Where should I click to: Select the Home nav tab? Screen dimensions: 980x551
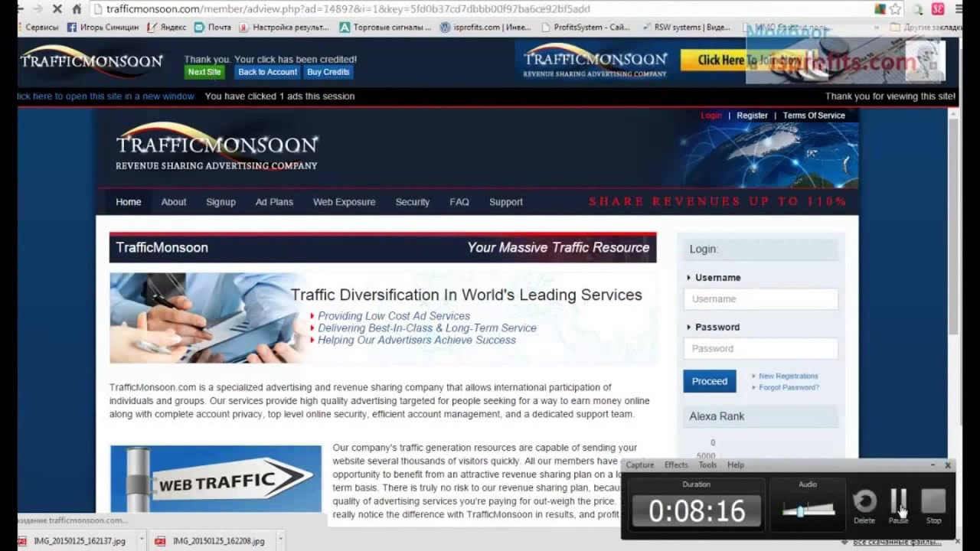tap(129, 202)
